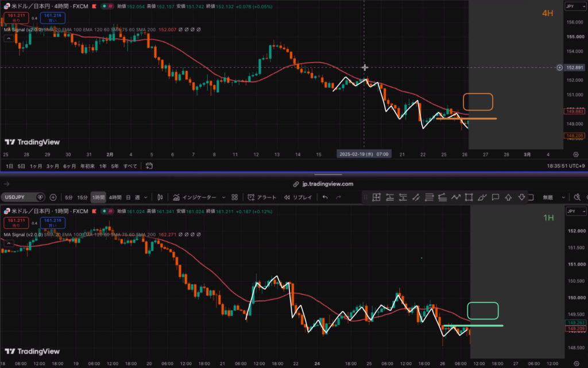Set date range to 5日
The height and width of the screenshot is (368, 588).
pos(21,166)
